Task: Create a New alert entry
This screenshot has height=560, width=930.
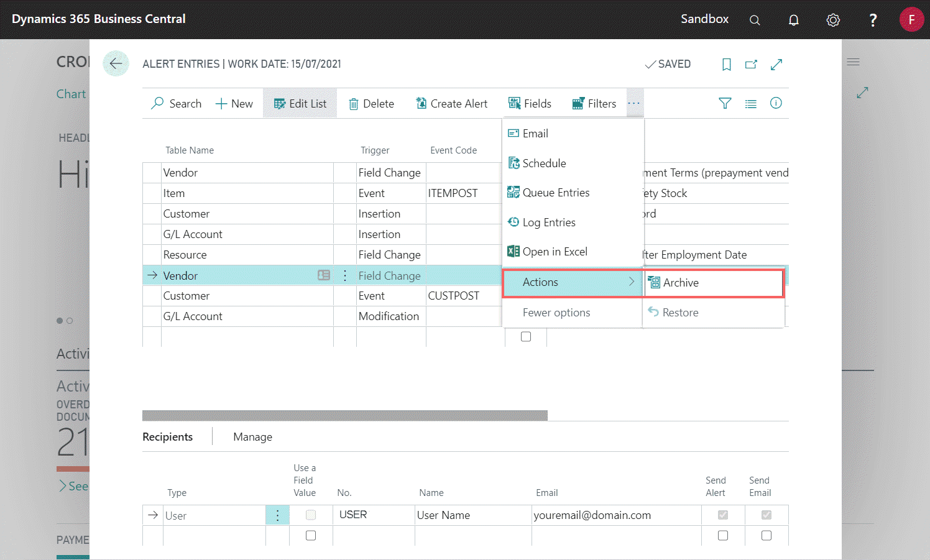Action: (x=234, y=104)
